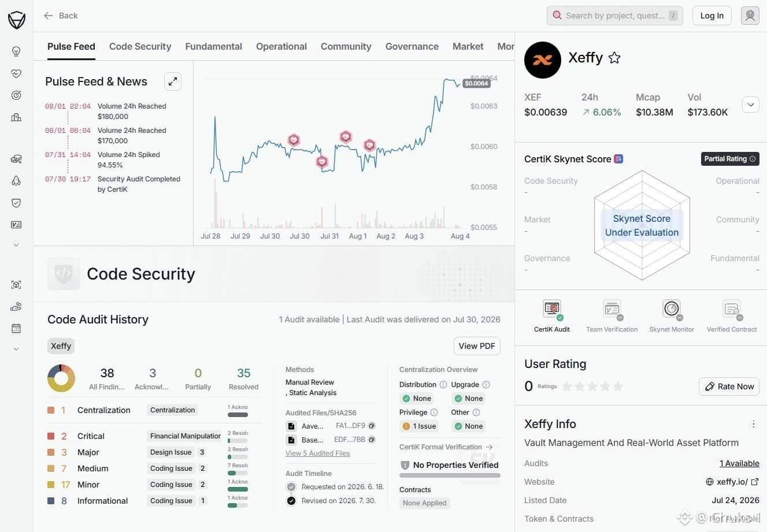The height and width of the screenshot is (532, 767).
Task: Click the Privilege 1 Issue badge
Action: click(x=420, y=426)
